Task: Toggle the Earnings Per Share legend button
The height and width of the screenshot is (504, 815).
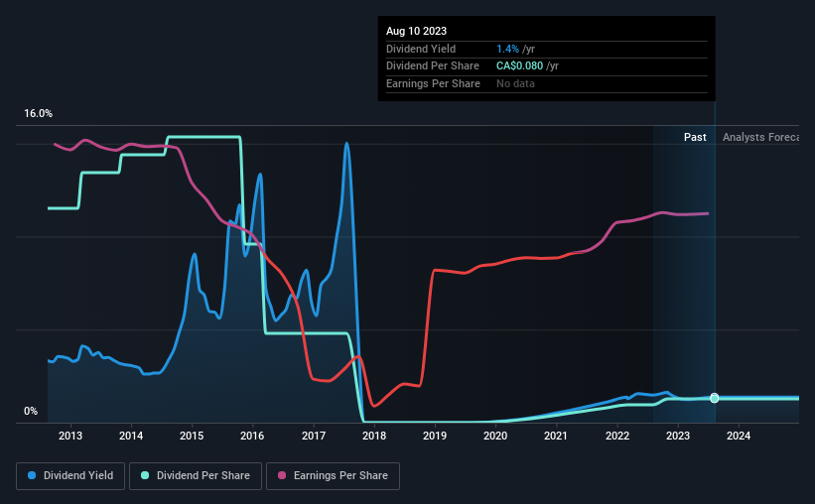Action: 333,475
